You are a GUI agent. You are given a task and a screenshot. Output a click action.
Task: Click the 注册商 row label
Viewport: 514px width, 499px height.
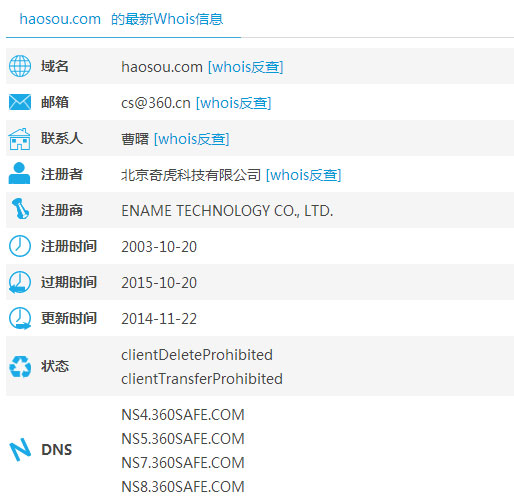click(62, 210)
